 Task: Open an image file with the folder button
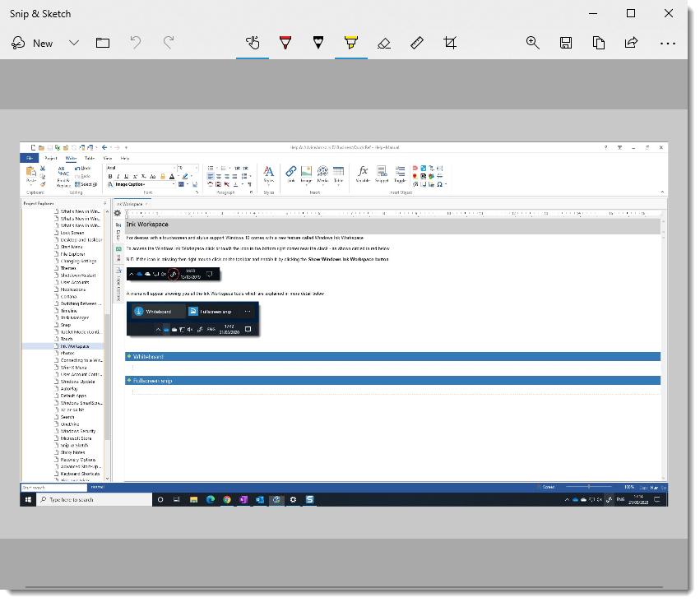click(102, 43)
